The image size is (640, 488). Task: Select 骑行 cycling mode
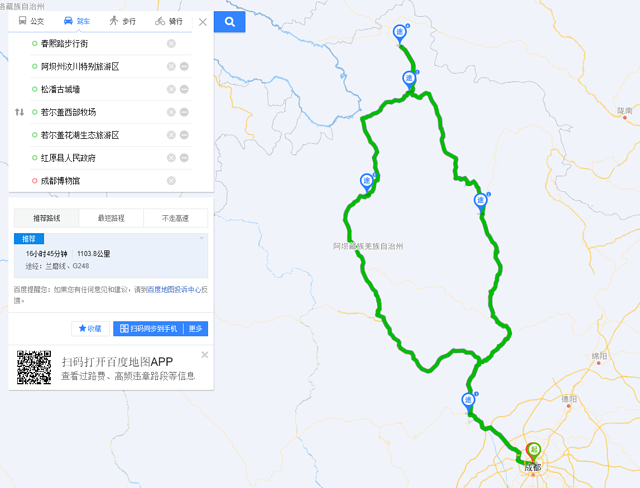tap(169, 21)
